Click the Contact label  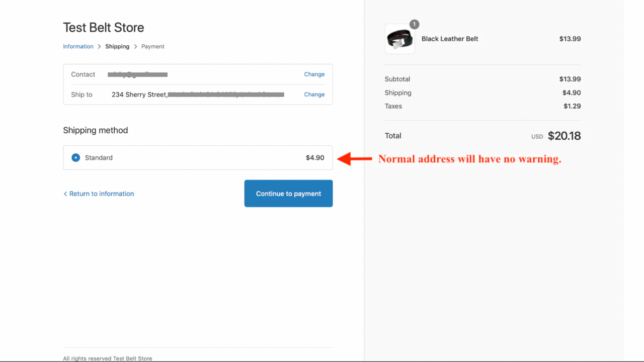coord(83,74)
